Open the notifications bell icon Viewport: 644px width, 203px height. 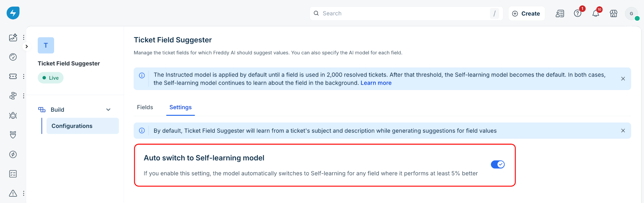click(x=596, y=13)
